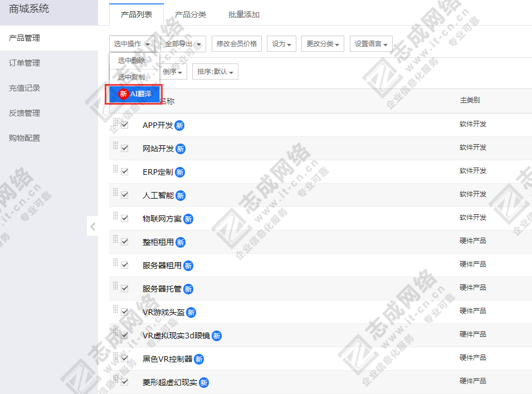The image size is (532, 394).
Task: Click 硬件产品 category in 整柜租用 row
Action: pyautogui.click(x=473, y=241)
